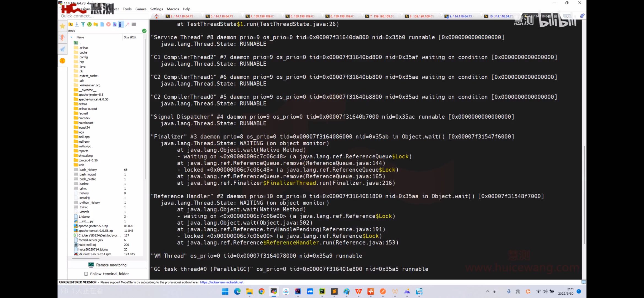Create a new folder in SFTP panel
This screenshot has height=298, width=644.
[96, 24]
